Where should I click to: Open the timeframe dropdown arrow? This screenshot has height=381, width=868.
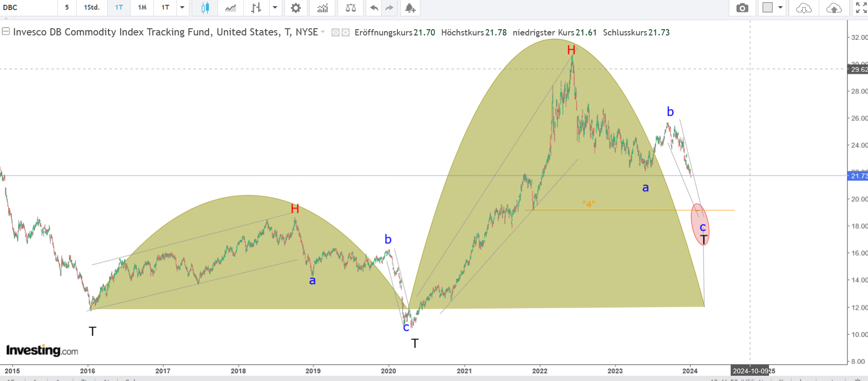pos(182,8)
